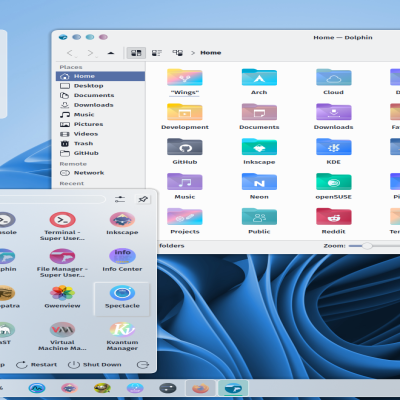This screenshot has width=400, height=400.
Task: Expand the breadcrumb chevron before Home
Action: pos(193,53)
